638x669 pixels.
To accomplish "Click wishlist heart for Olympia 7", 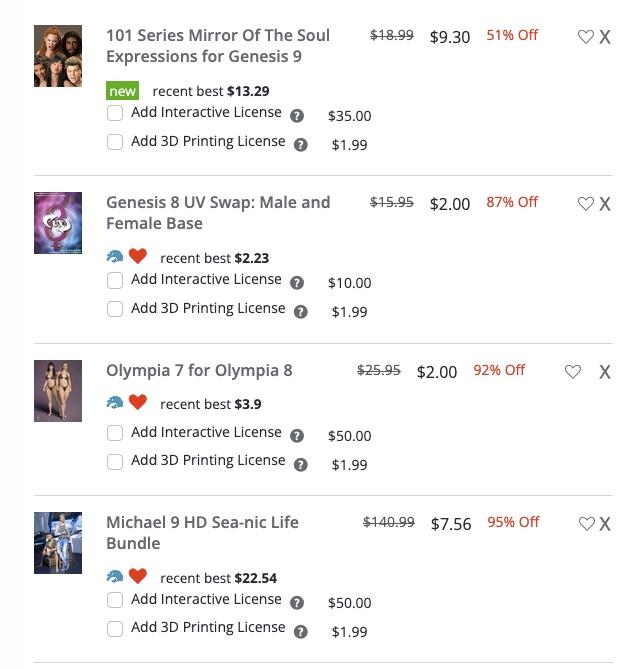I will pos(573,372).
